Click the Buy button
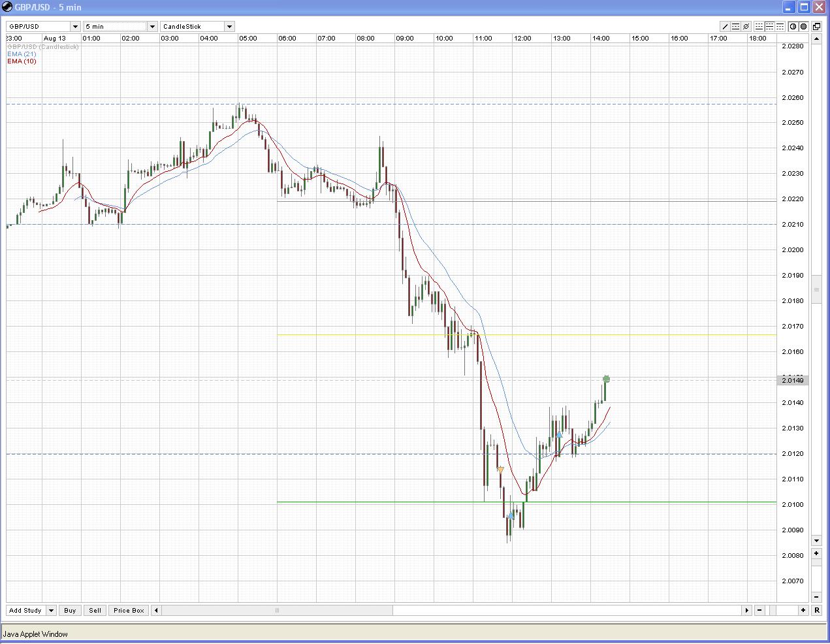 click(70, 610)
